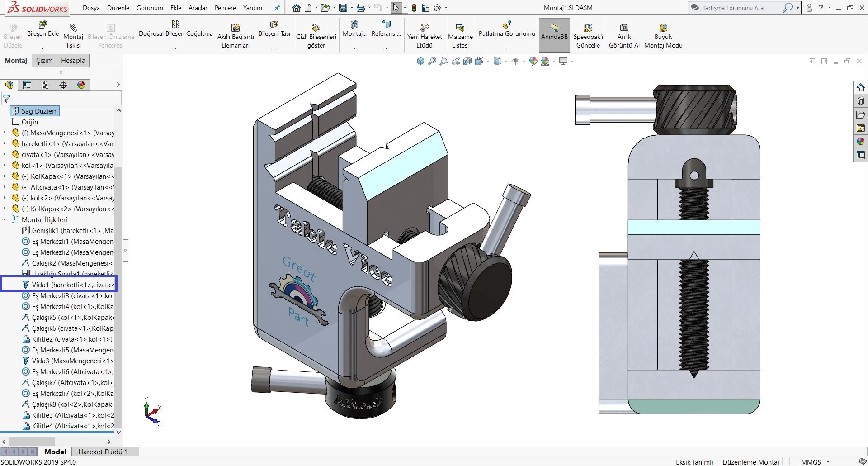Viewport: 868px width, 466px height.
Task: Click Gizli Bileşenleri göster icon
Action: tap(316, 28)
